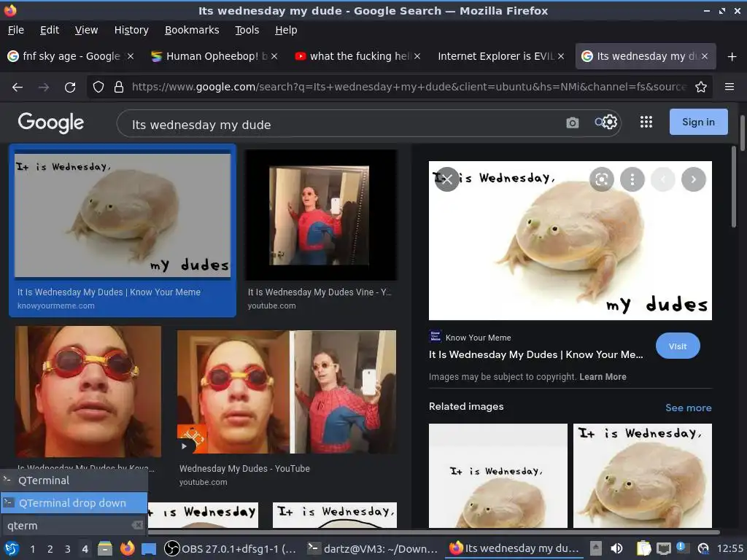The image size is (747, 560).
Task: Select QTerminal in the launcher results
Action: 74,481
